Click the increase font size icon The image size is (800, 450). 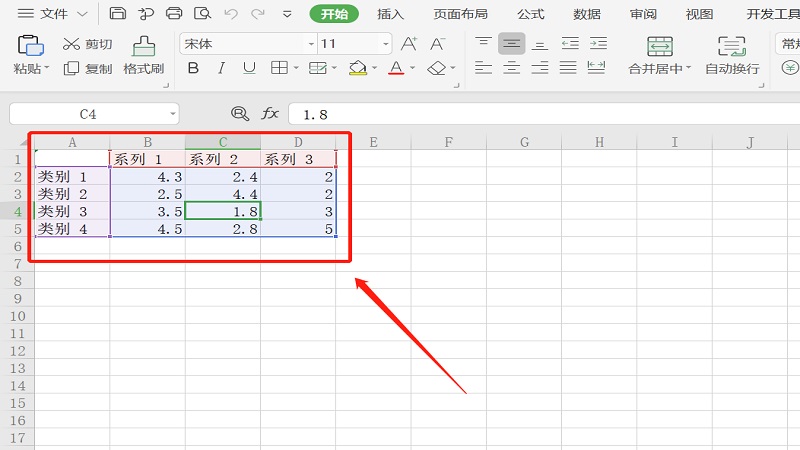[x=409, y=44]
